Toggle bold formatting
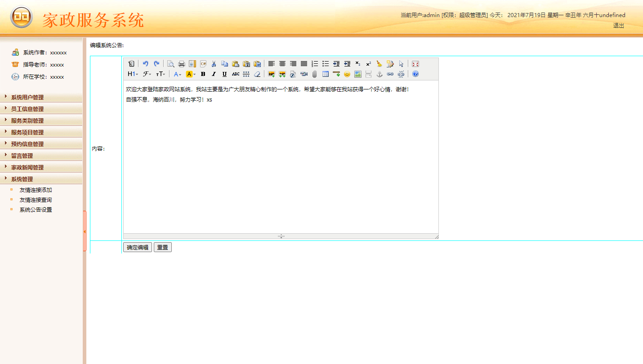 pyautogui.click(x=203, y=74)
